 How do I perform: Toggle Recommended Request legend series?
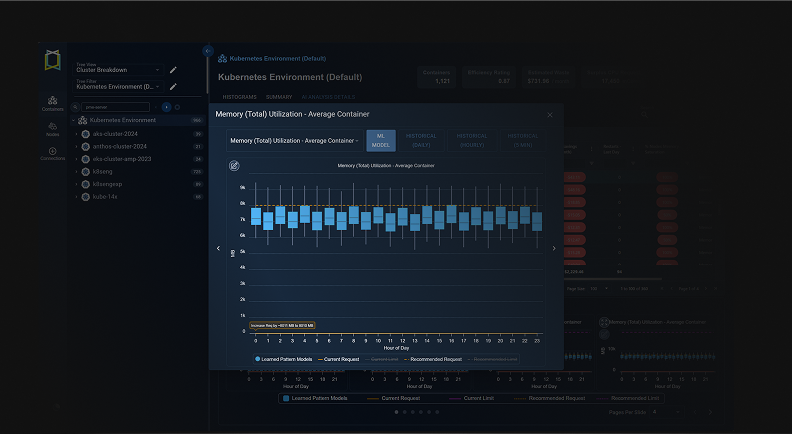click(x=438, y=358)
